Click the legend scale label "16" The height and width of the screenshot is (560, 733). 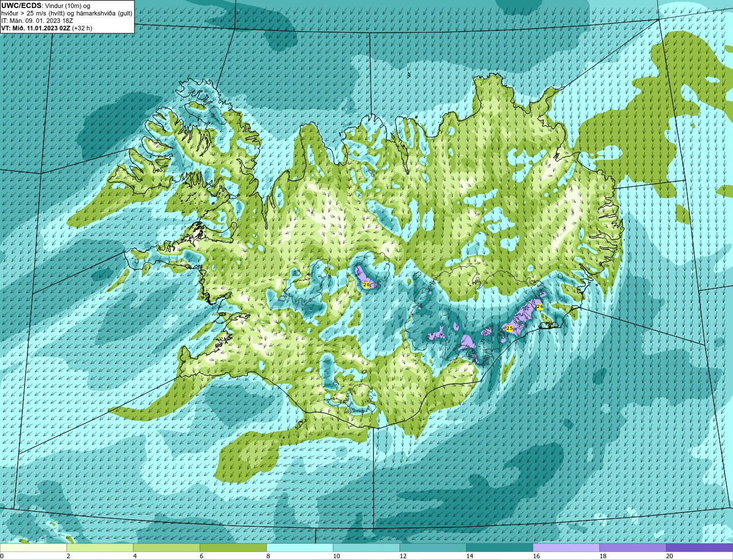(x=536, y=556)
